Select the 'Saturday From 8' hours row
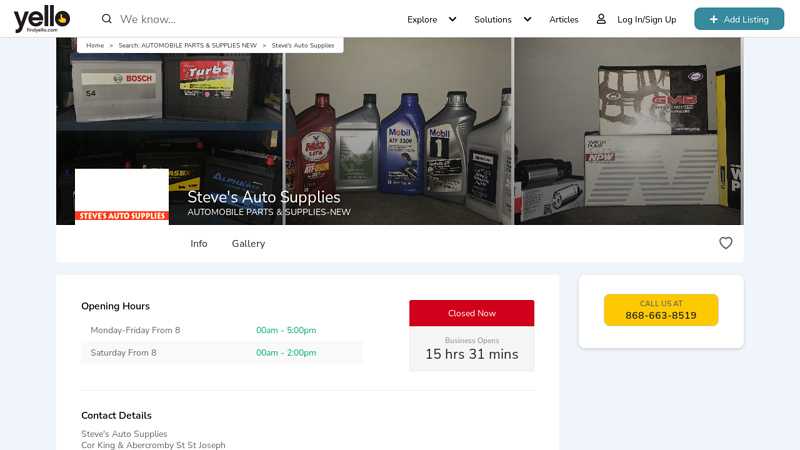This screenshot has height=450, width=800. (221, 353)
